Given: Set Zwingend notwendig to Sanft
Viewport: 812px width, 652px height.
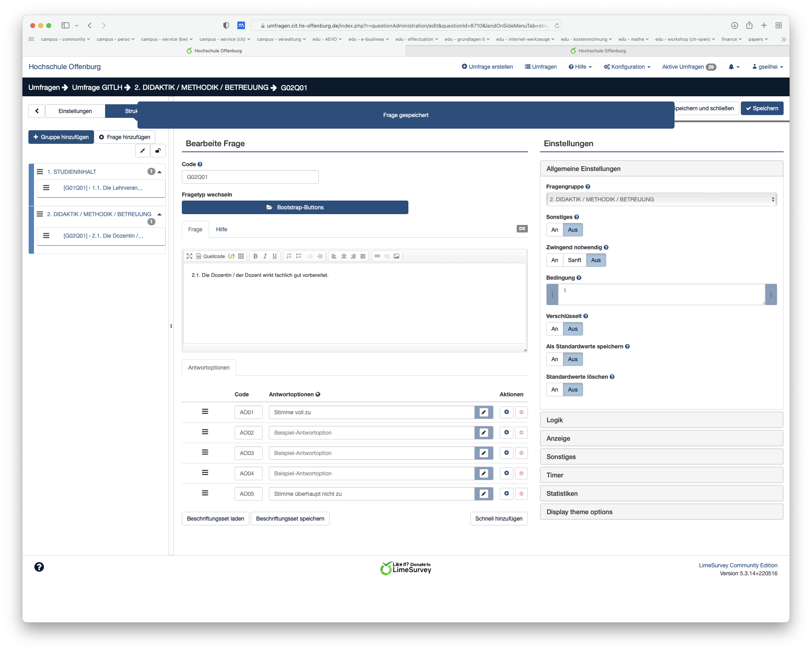Looking at the screenshot, I should coord(574,260).
